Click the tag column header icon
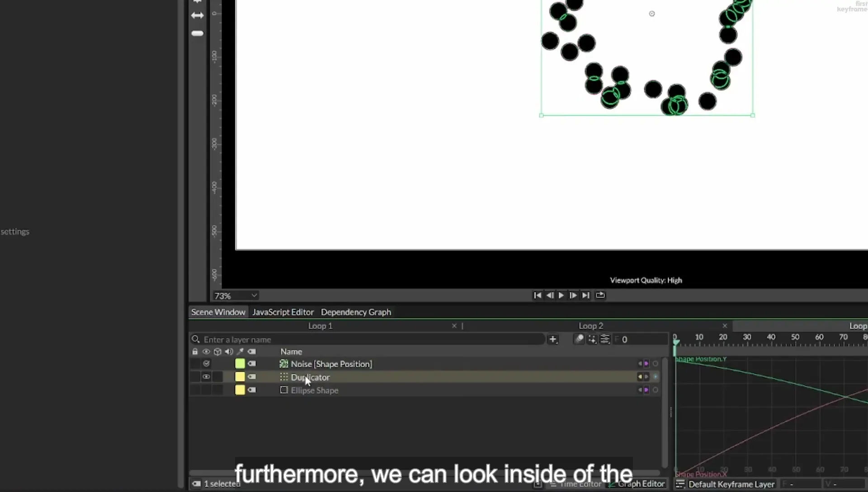Image resolution: width=868 pixels, height=492 pixels. [252, 351]
